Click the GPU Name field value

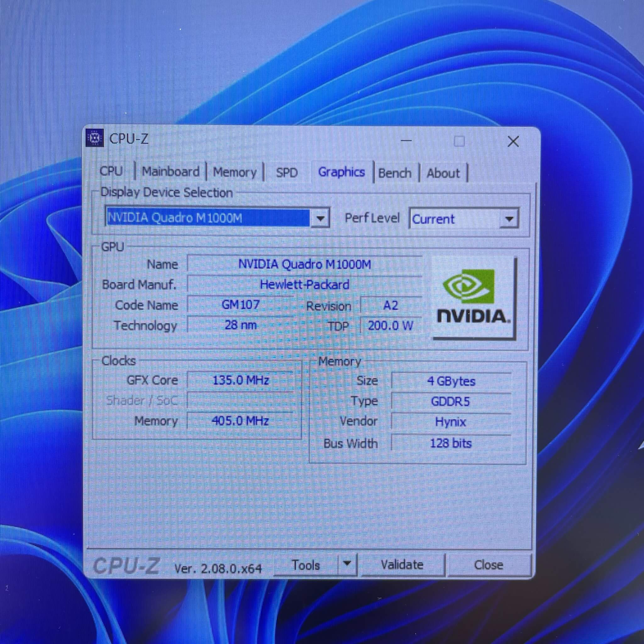(305, 264)
